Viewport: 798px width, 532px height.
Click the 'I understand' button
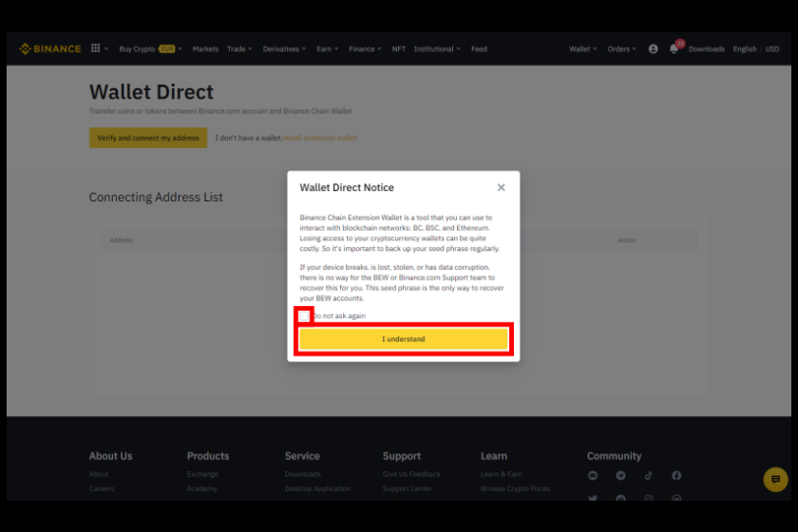point(404,339)
